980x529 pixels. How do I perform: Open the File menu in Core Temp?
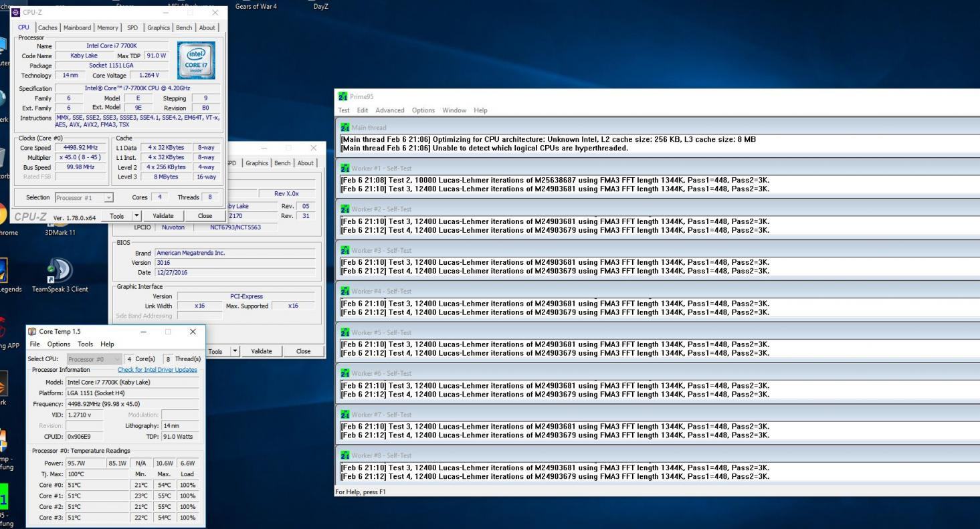tap(35, 344)
